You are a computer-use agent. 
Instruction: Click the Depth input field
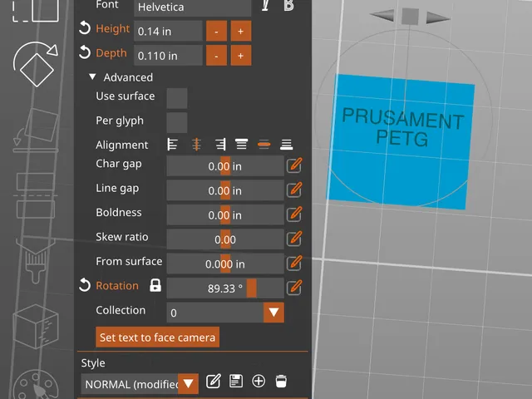[x=168, y=56]
